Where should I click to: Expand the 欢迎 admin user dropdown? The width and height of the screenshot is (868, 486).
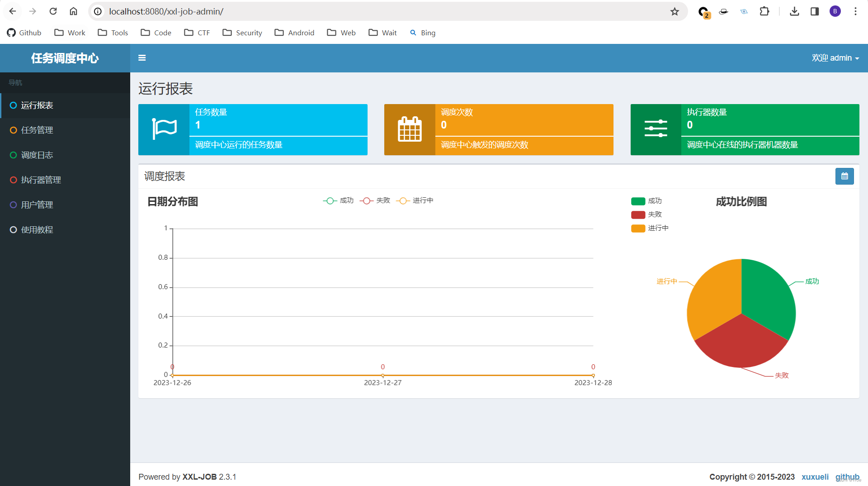pos(835,58)
